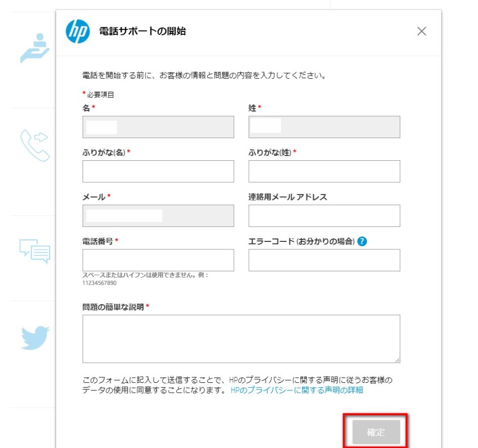478x448 pixels.
Task: Click the 名 first name field
Action: pyautogui.click(x=158, y=127)
